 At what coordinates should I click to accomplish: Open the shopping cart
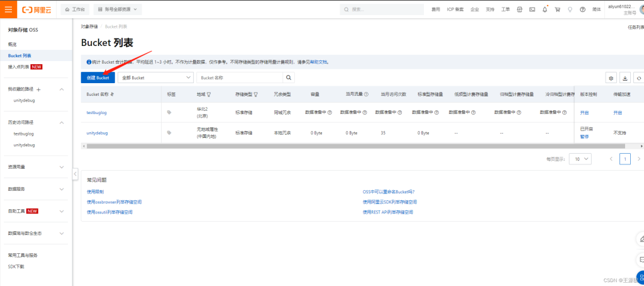(x=557, y=9)
